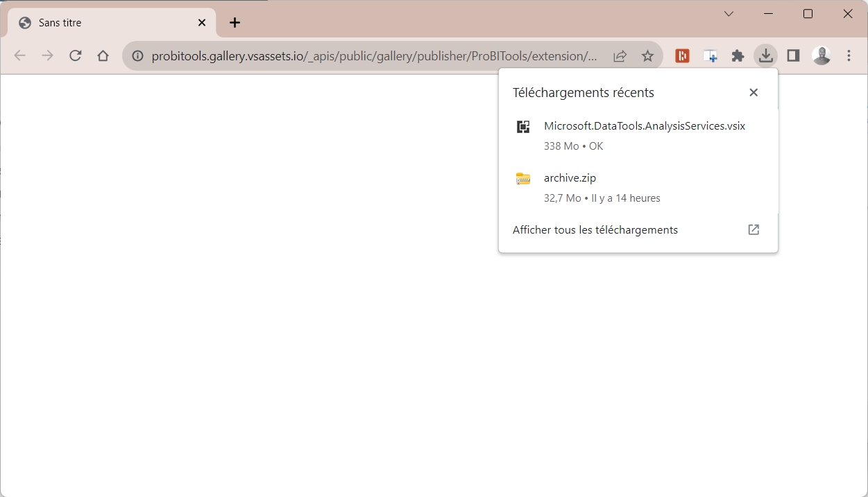The height and width of the screenshot is (497, 868).
Task: Click the Téléchargements récents heading
Action: pos(584,93)
